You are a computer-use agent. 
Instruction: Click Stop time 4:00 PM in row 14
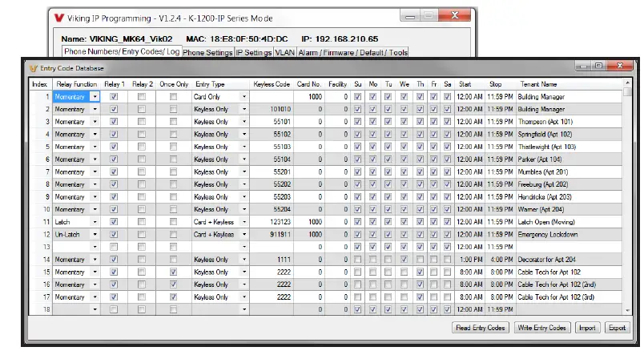tap(500, 260)
